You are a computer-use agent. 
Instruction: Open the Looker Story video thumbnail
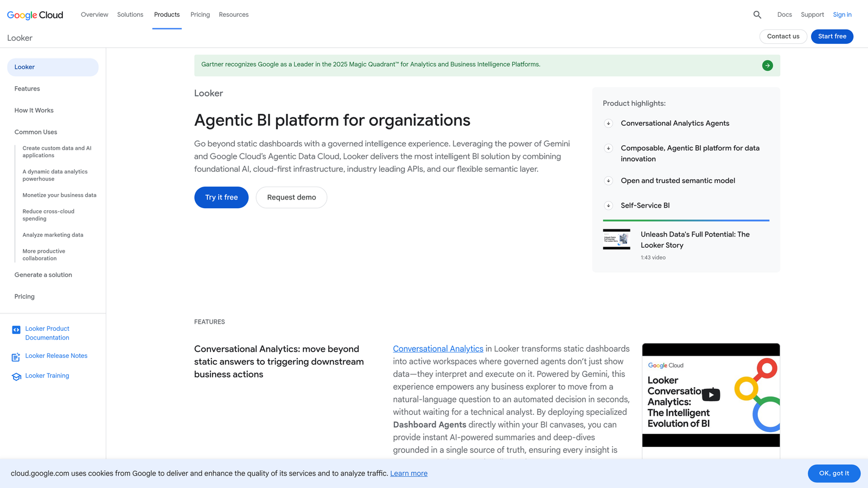pyautogui.click(x=617, y=239)
